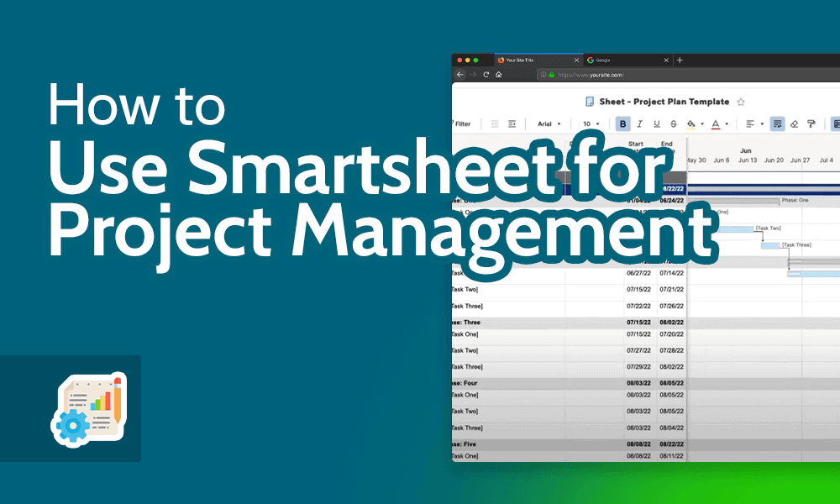Viewport: 840px width, 504px height.
Task: Open a new browser tab with the plus
Action: point(680,60)
